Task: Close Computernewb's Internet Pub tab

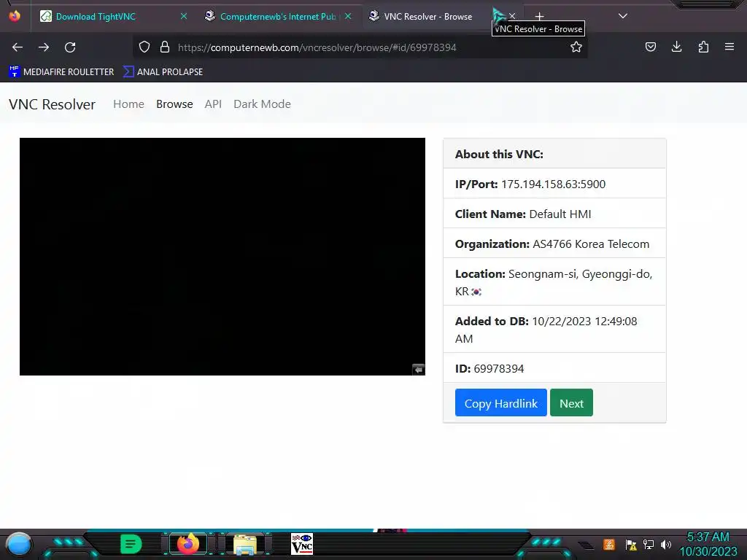Action: 348,16
